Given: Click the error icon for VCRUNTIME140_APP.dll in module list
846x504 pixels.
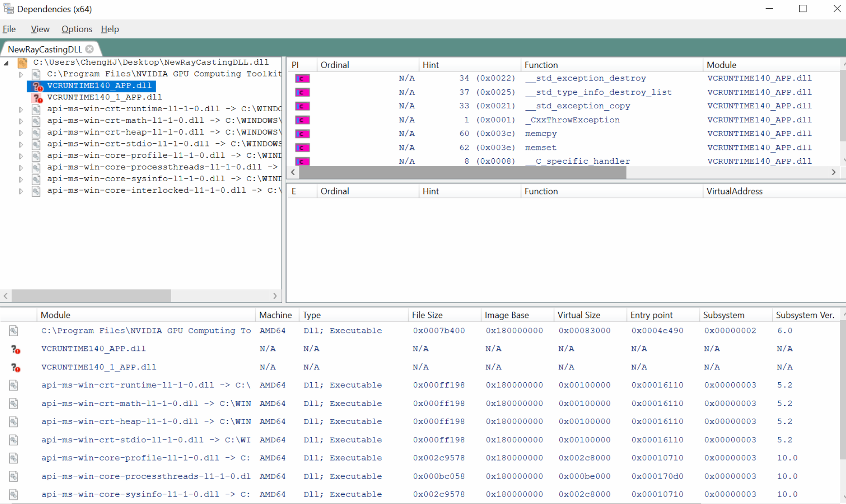Looking at the screenshot, I should pos(15,349).
